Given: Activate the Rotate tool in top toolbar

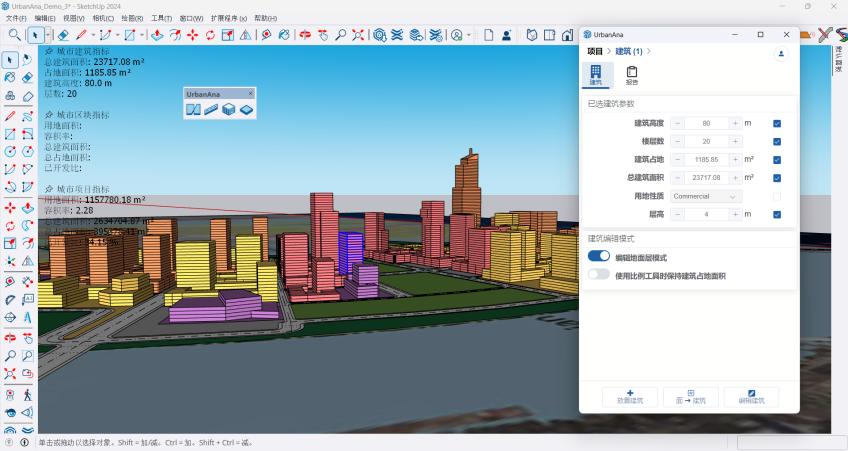Looking at the screenshot, I should (x=210, y=35).
